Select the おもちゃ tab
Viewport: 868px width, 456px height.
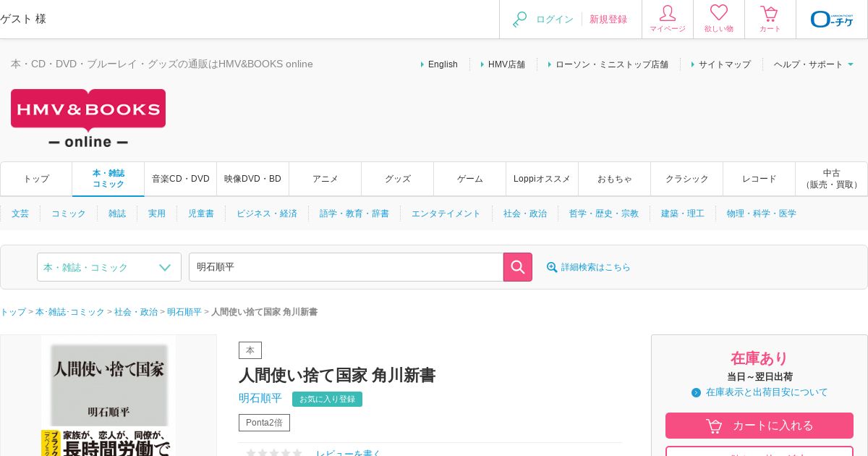(x=615, y=179)
